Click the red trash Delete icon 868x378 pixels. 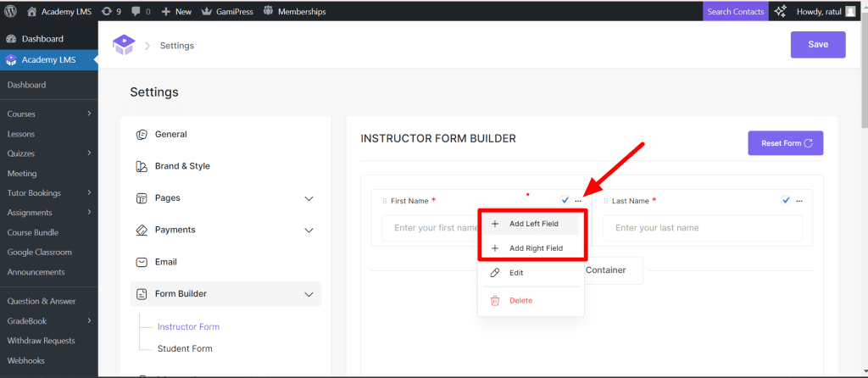495,301
